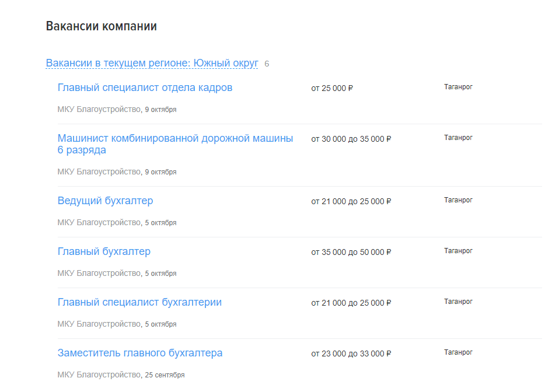Click "Таганрог" in the Машинист дорожной машины row
This screenshot has width=559, height=392.
[458, 138]
